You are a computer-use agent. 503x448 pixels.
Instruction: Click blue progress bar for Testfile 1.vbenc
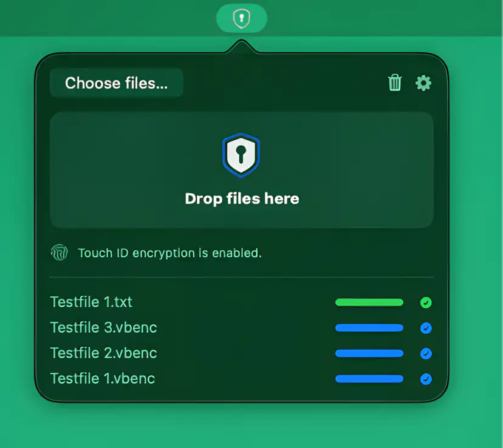[369, 379]
